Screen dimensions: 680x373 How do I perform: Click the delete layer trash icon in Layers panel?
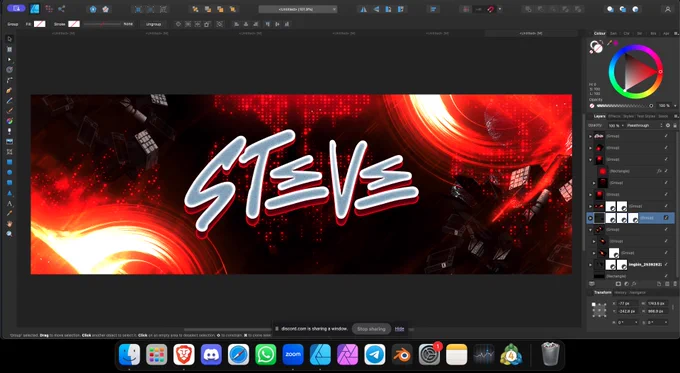point(675,284)
